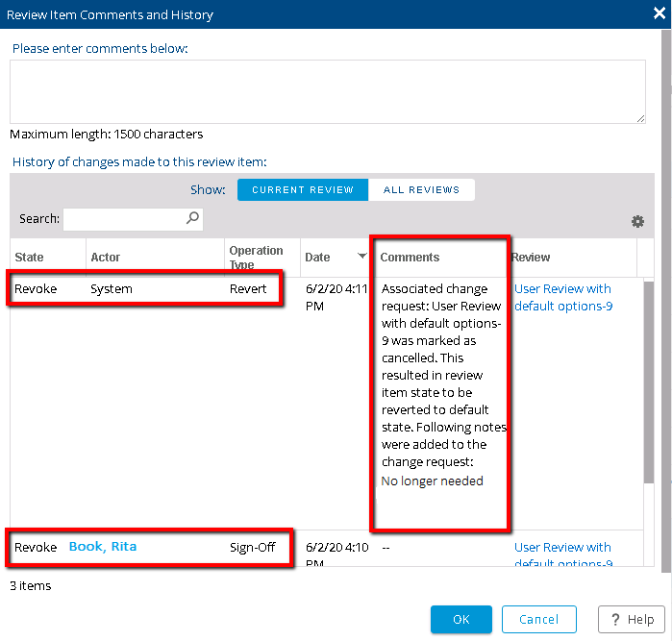
Task: Sort by Operation Type column header
Action: pyautogui.click(x=256, y=258)
